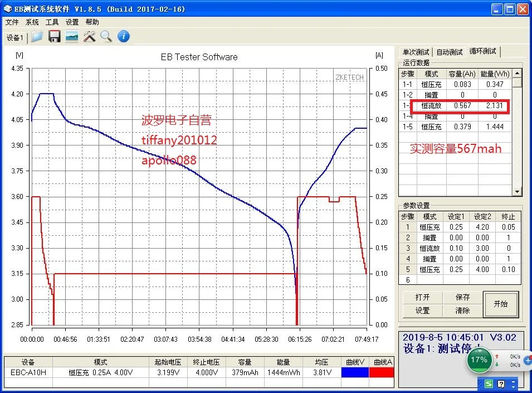
Task: Click the 3.81V average voltage cell
Action: click(322, 372)
